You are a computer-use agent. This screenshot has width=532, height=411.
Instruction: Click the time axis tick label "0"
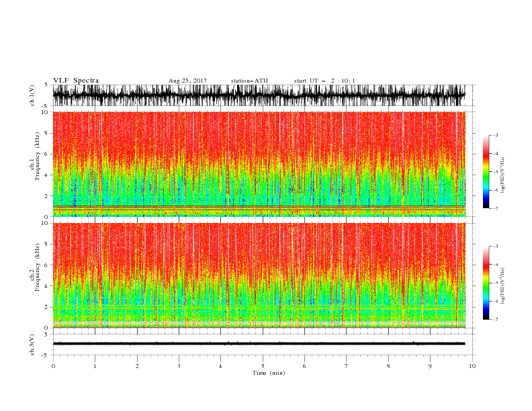point(53,366)
